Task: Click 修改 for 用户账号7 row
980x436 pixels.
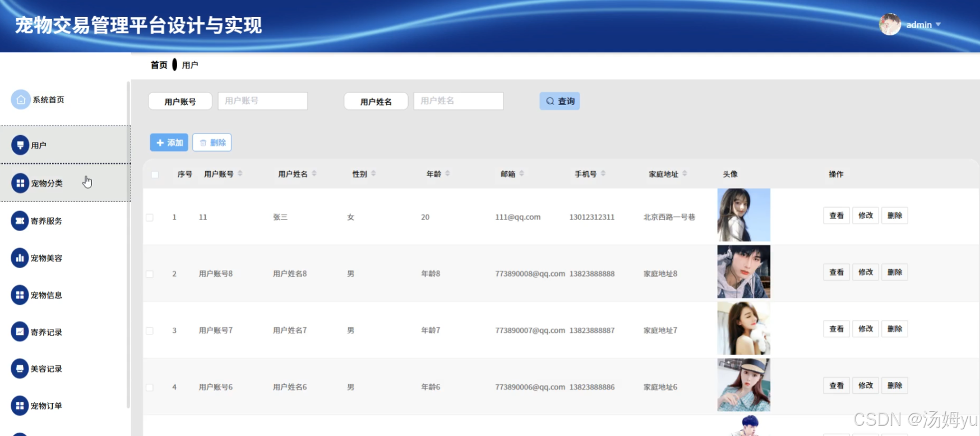Action: click(866, 329)
